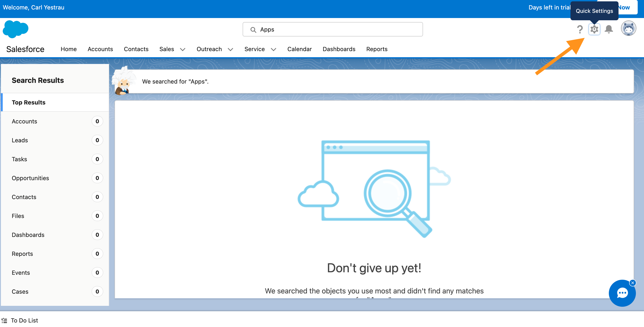Screen dimensions: 644x327
Task: Expand the Service tab dropdown chevron
Action: click(274, 49)
